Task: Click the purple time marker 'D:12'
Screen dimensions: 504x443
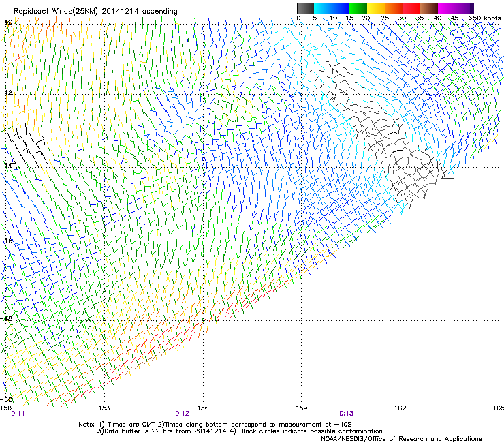Action: click(x=182, y=414)
